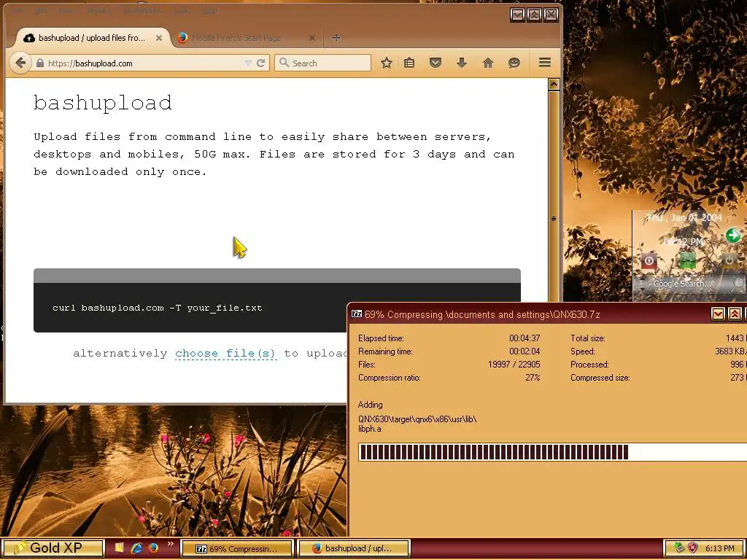
Task: Focus the Firefox Search field
Action: [322, 63]
